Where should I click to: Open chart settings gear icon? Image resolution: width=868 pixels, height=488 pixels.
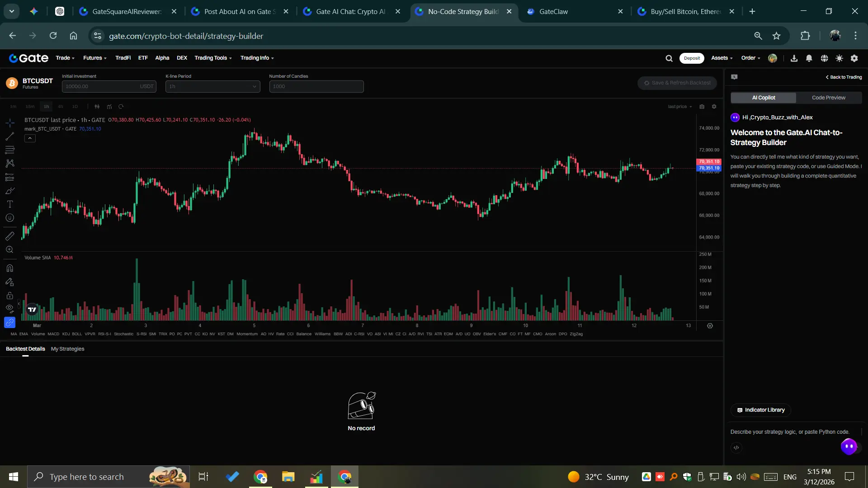714,107
